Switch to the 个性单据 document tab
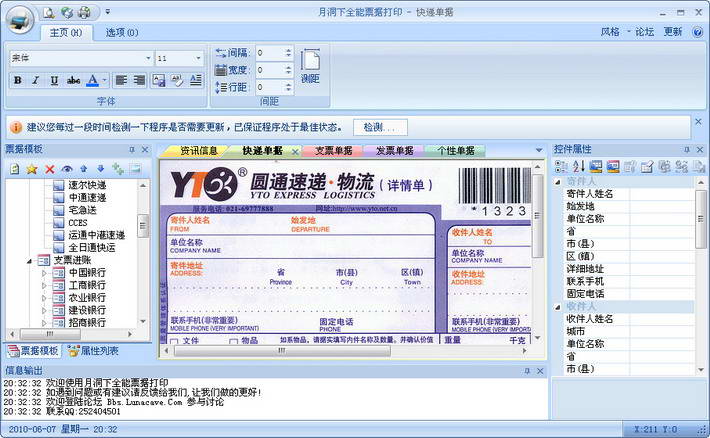The width and height of the screenshot is (710, 438). pyautogui.click(x=456, y=151)
